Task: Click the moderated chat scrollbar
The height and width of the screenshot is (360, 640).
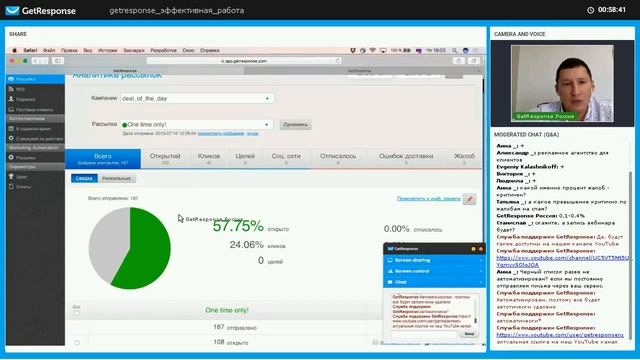Action: pyautogui.click(x=631, y=255)
